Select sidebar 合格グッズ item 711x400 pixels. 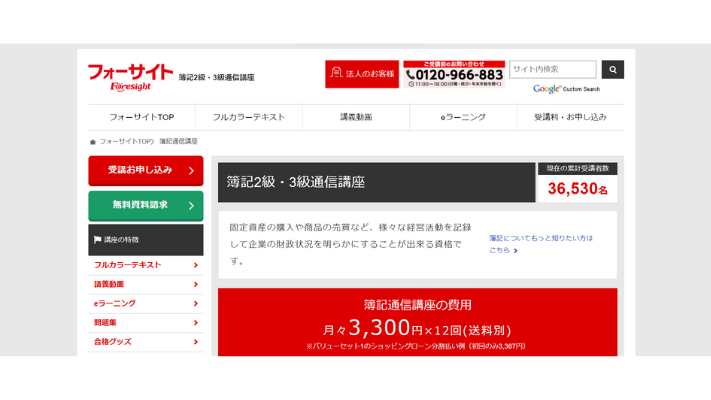coord(146,342)
